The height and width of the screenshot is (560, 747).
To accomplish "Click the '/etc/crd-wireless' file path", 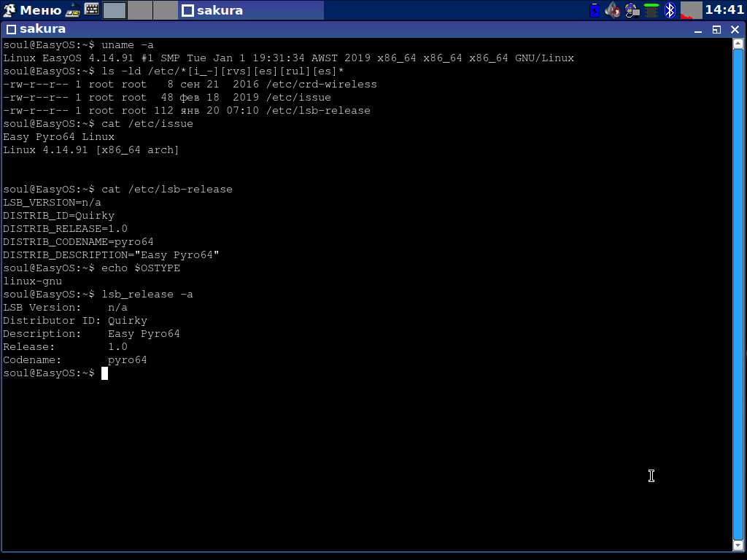I will 322,85.
